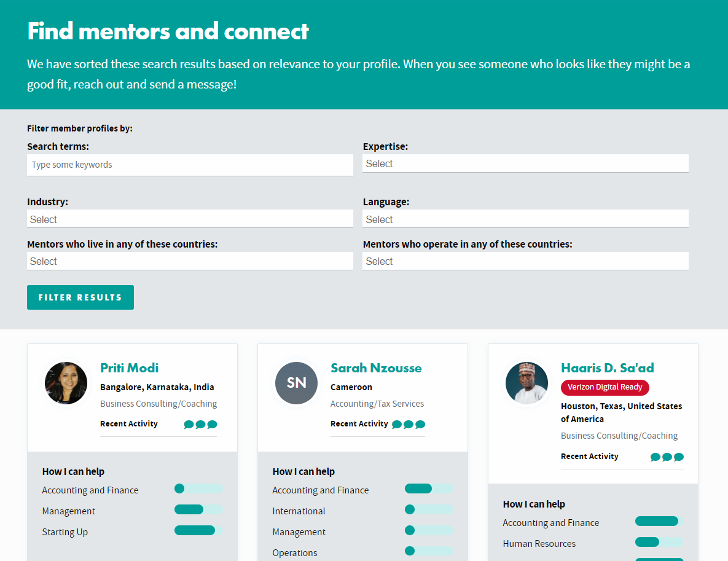This screenshot has height=561, width=728.
Task: Open the Language select dropdown
Action: (x=525, y=219)
